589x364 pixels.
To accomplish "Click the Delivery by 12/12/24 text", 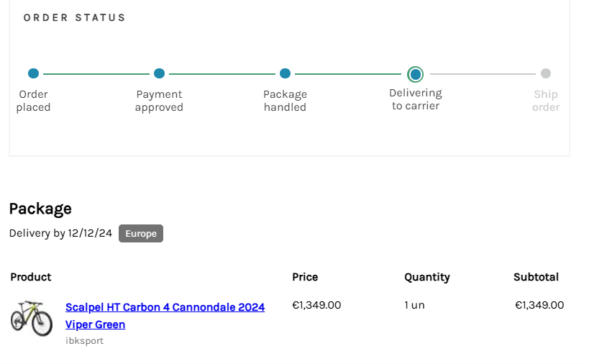I will coord(60,234).
